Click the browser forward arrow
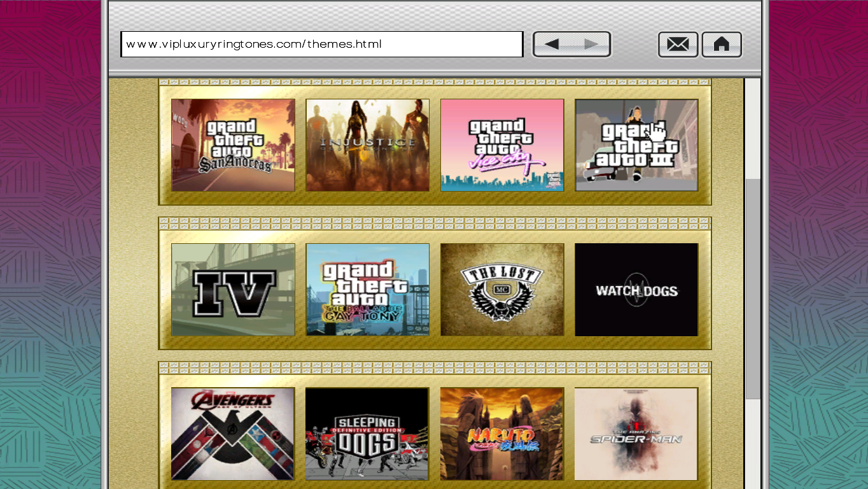The image size is (868, 489). (591, 45)
